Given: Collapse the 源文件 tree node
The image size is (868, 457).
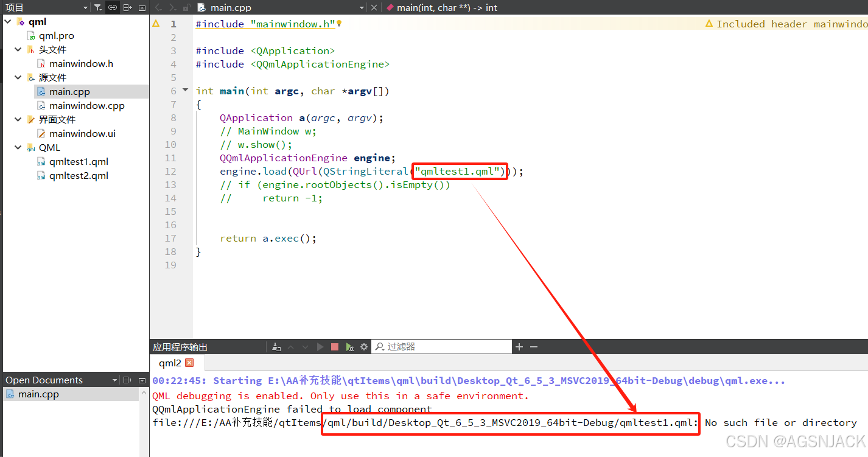Looking at the screenshot, I should click(x=18, y=77).
